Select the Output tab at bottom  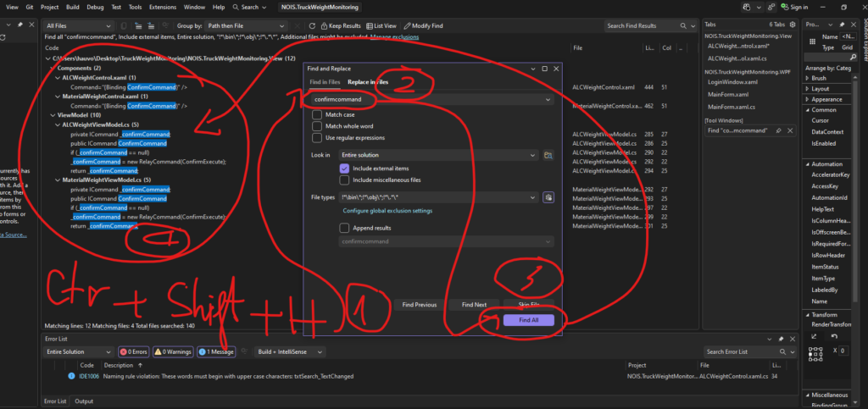coord(85,401)
